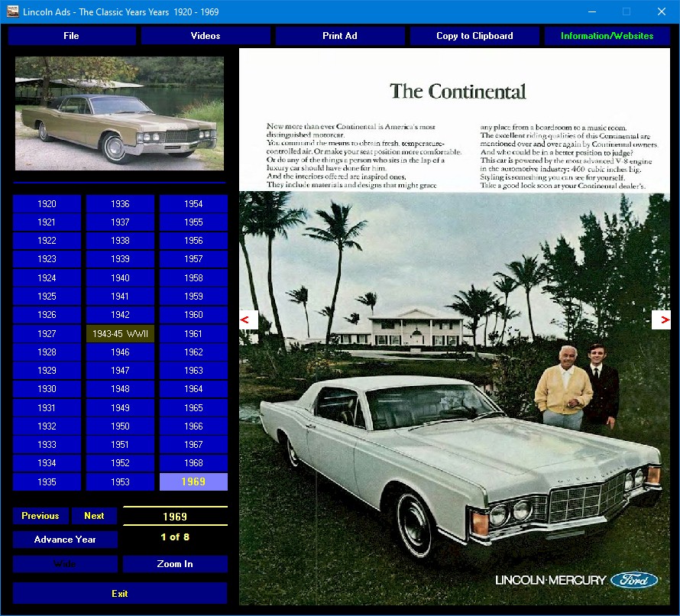Select year 1949
The image size is (680, 616).
point(120,408)
